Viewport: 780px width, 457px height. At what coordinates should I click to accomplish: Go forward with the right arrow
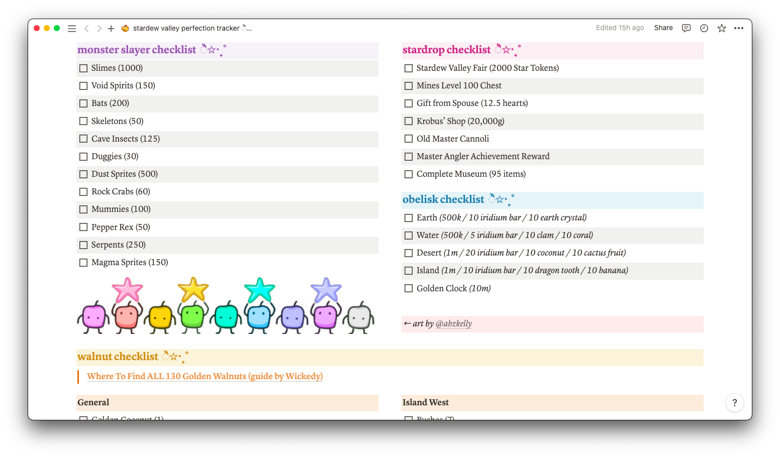click(99, 28)
